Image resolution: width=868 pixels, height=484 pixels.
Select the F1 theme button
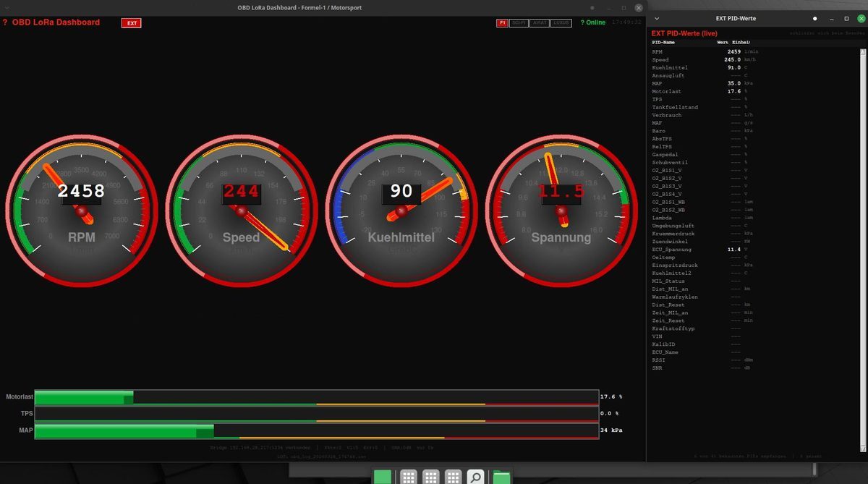502,23
